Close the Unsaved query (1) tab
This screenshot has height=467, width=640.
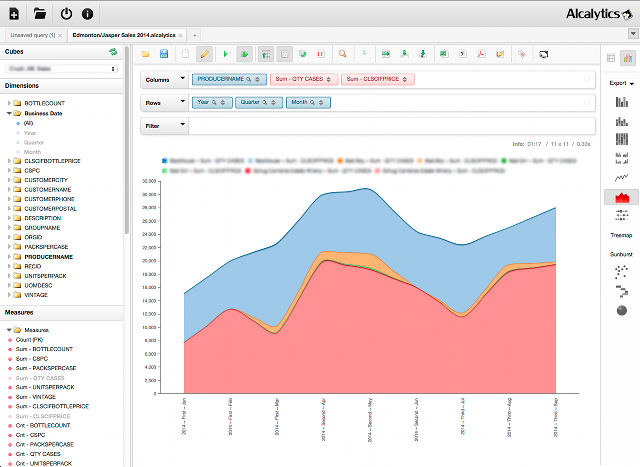click(x=60, y=36)
